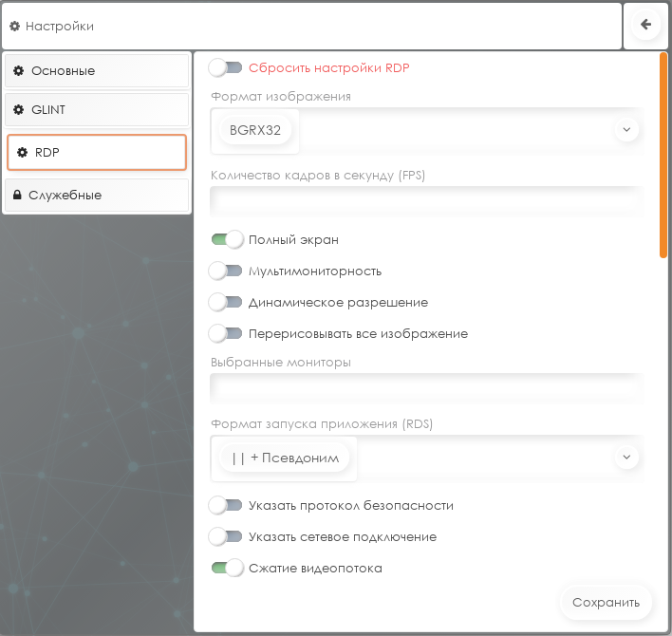Click the FPS input field
The width and height of the screenshot is (672, 636).
(x=425, y=200)
